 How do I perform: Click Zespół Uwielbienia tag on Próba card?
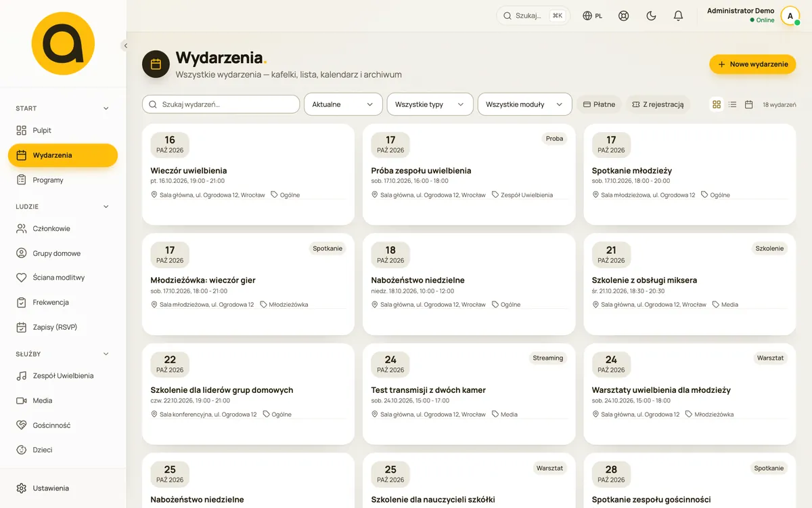pyautogui.click(x=522, y=195)
